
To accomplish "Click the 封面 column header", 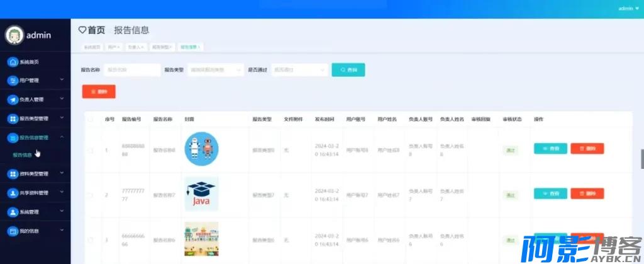I will 189,120.
